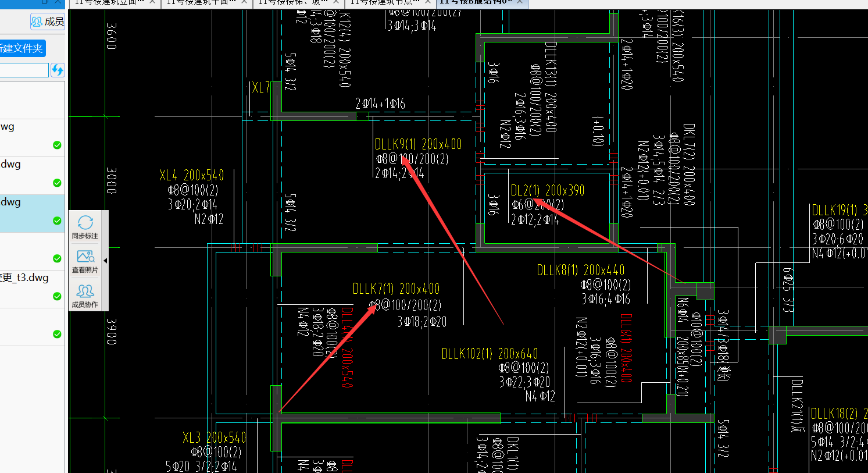868x473 pixels.
Task: Select the beam label DL2(1) 200x390
Action: pos(548,190)
